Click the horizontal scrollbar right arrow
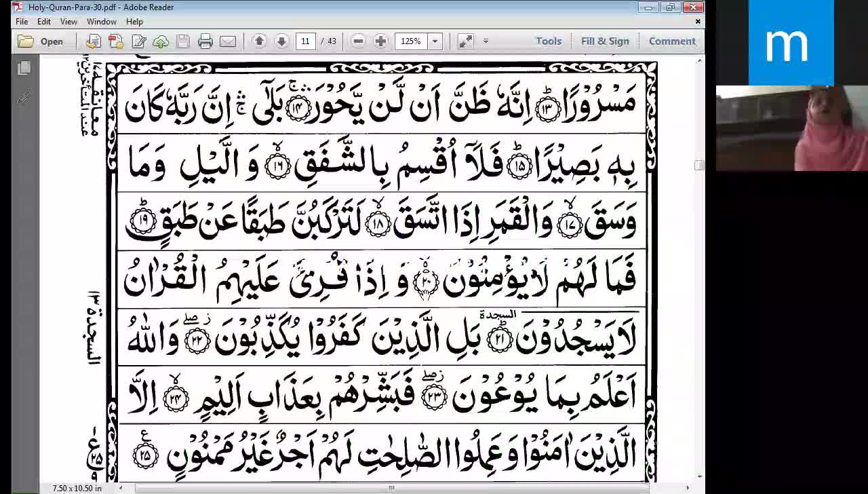 [x=688, y=488]
